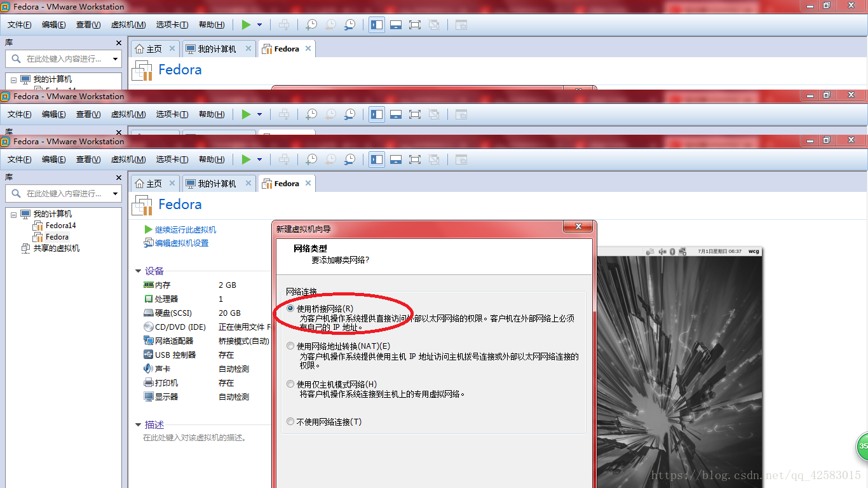Click Unity mode icon in frontmost window toolbar
This screenshot has height=488, width=868.
434,159
